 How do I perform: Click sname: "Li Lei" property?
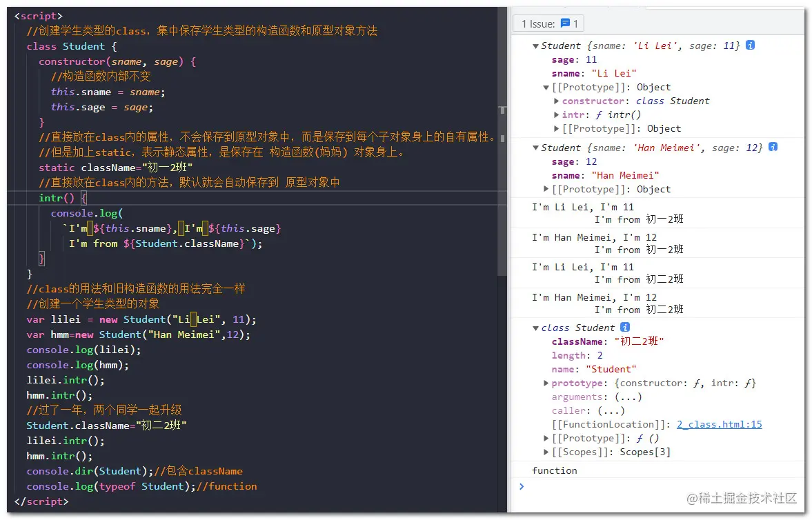point(594,74)
